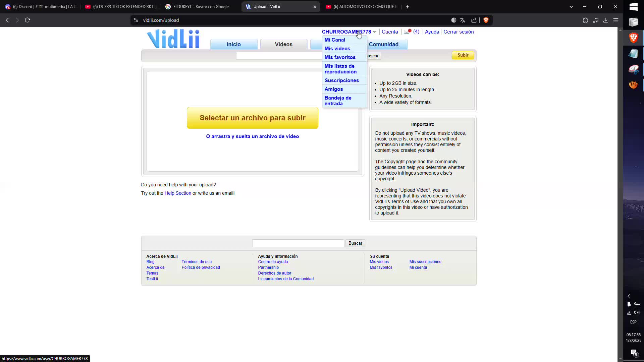644x362 pixels.
Task: Click the share page icon
Action: pos(474,20)
